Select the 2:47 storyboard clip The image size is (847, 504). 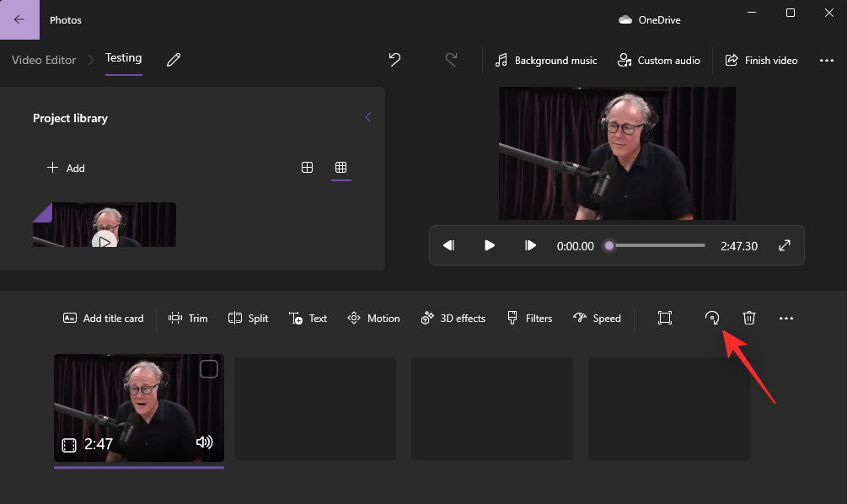(139, 408)
